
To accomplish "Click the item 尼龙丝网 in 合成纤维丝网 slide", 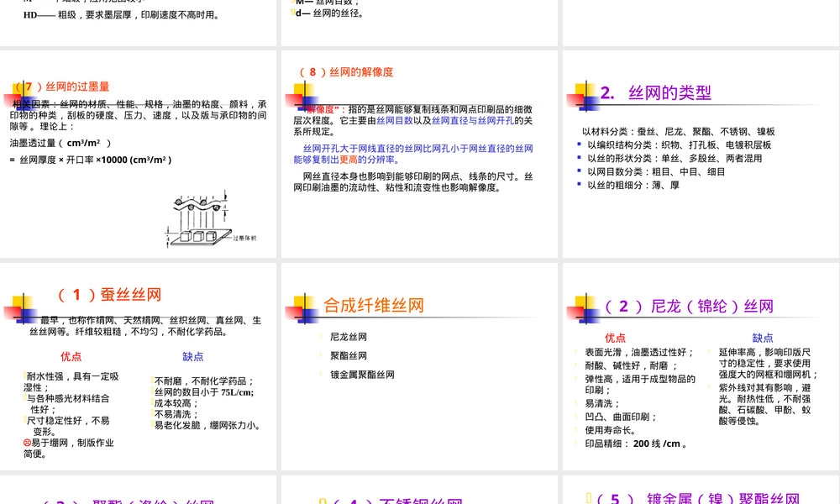I will point(349,337).
